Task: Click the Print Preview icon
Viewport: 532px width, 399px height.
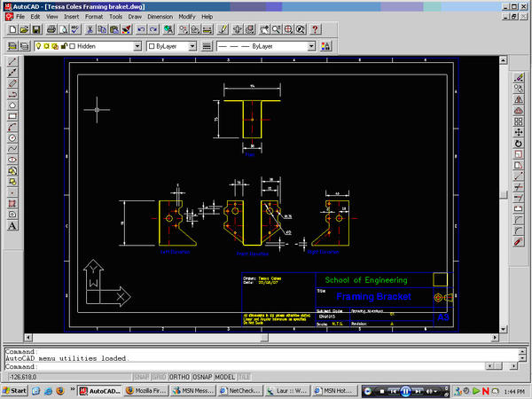Action: pyautogui.click(x=63, y=29)
